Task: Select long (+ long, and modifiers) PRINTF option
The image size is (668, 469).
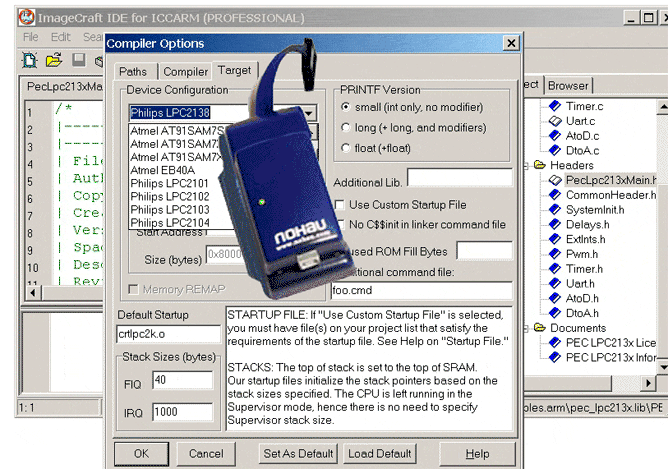Action: pyautogui.click(x=346, y=127)
